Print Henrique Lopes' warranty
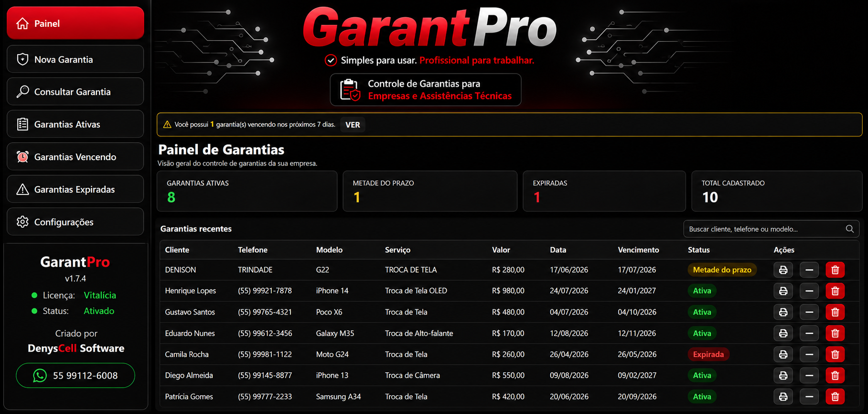Image resolution: width=868 pixels, height=414 pixels. [783, 291]
